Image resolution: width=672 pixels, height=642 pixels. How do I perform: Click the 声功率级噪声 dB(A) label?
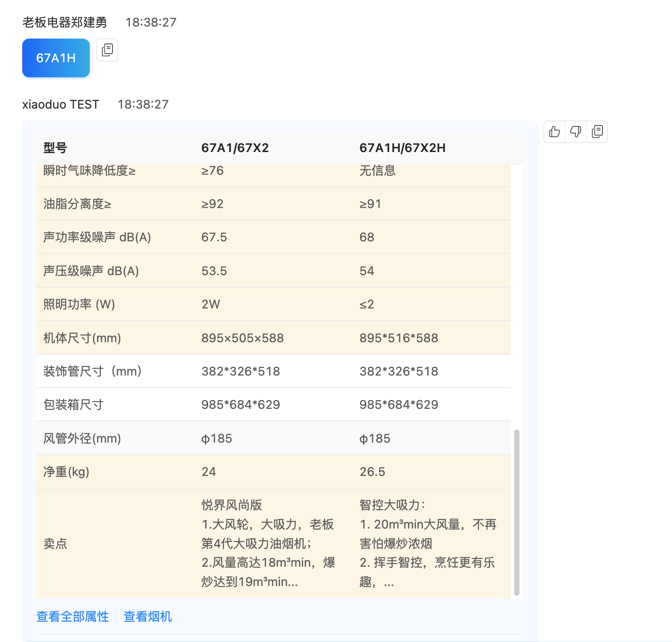coord(97,237)
